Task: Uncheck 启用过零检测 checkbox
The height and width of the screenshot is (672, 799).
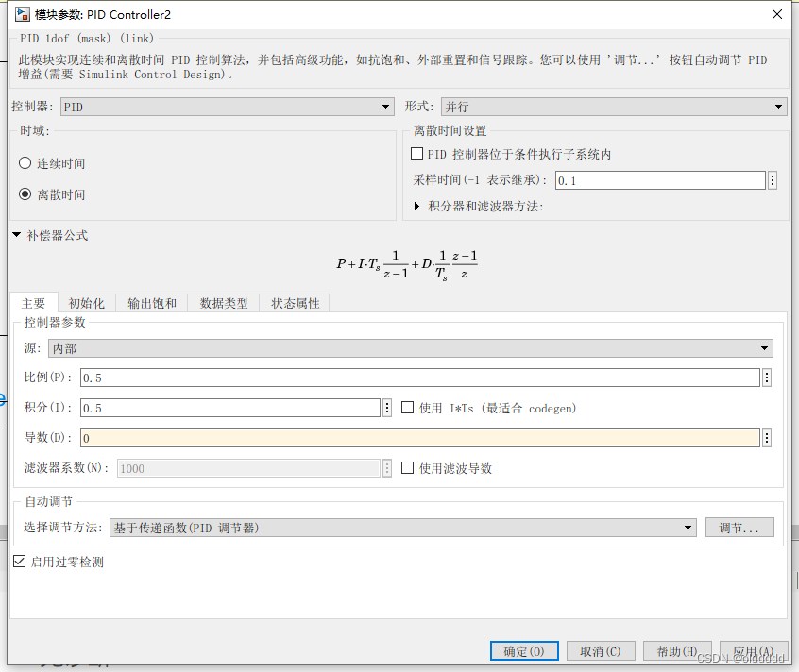Action: 20,561
